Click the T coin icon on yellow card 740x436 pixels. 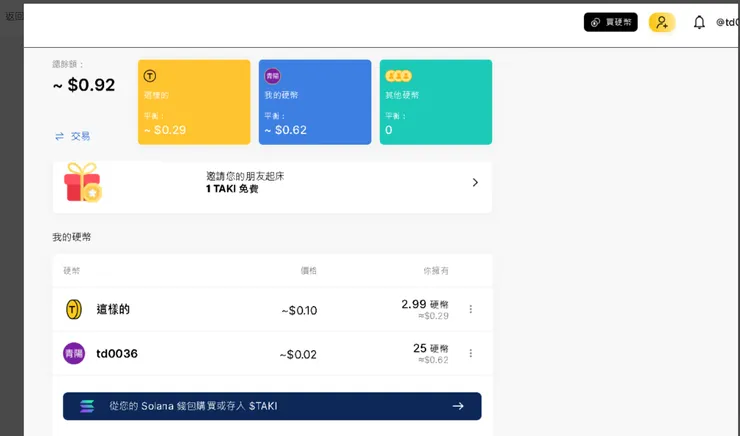point(150,75)
